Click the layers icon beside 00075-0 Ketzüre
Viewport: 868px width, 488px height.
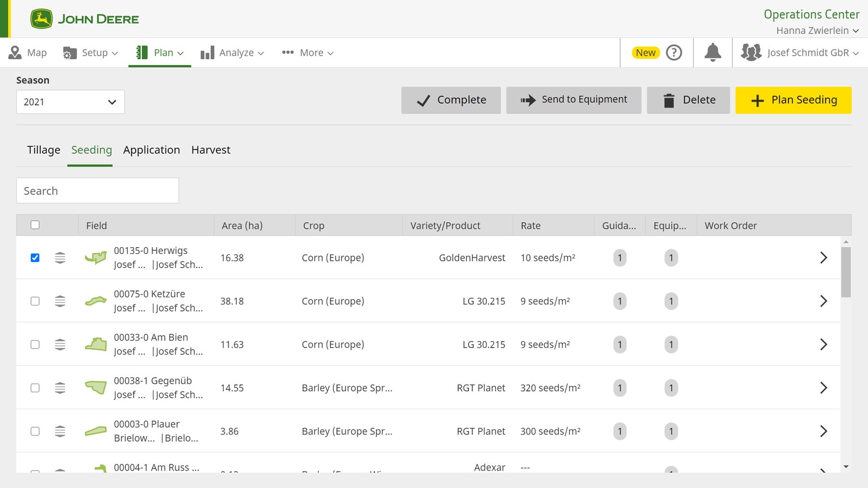click(60, 301)
